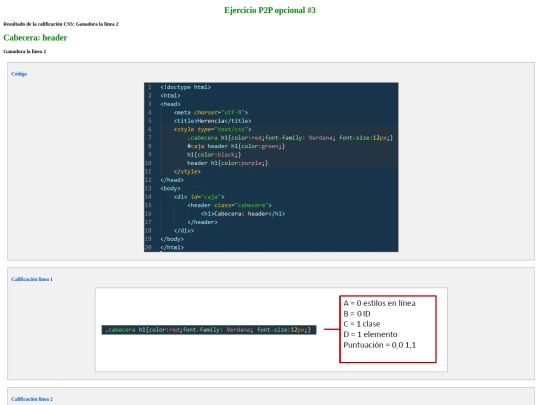
Task: Click 'B = 0 ID' text
Action: point(357,314)
